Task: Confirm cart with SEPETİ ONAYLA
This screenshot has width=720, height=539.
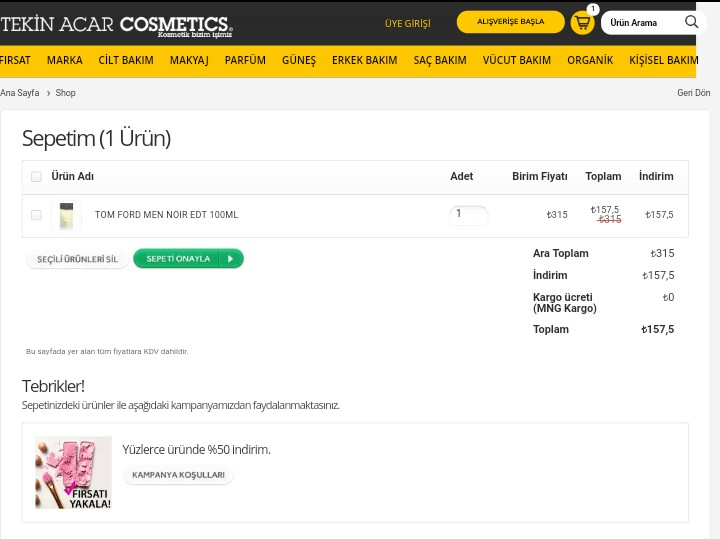Action: pyautogui.click(x=188, y=258)
